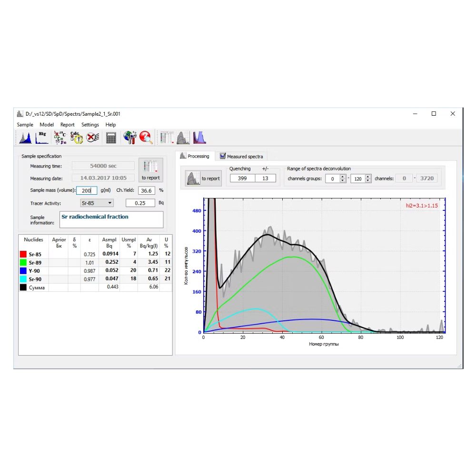
Task: Open the nuclide selection H-C-Fe icon
Action: coord(60,138)
